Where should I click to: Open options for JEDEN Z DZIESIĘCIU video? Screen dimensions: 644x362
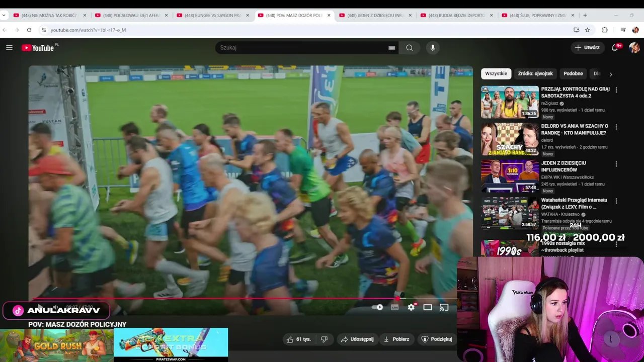point(616,164)
